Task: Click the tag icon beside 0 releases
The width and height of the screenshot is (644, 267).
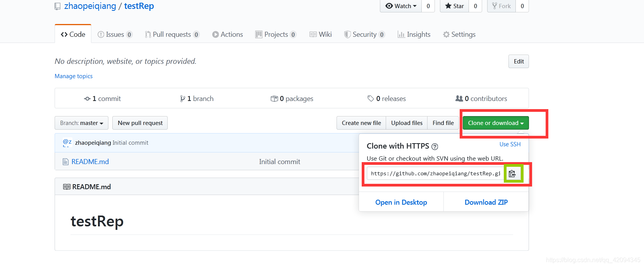Action: pyautogui.click(x=371, y=99)
